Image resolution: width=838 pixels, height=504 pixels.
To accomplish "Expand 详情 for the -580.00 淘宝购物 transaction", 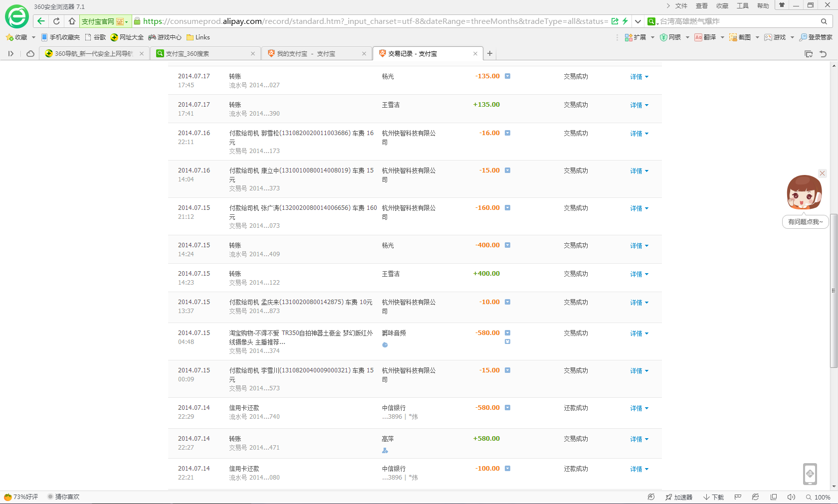I will [x=638, y=334].
